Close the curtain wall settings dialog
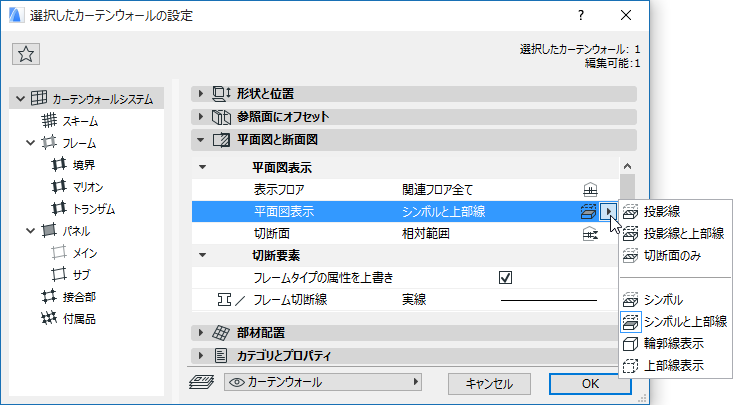The width and height of the screenshot is (733, 405). pyautogui.click(x=626, y=15)
